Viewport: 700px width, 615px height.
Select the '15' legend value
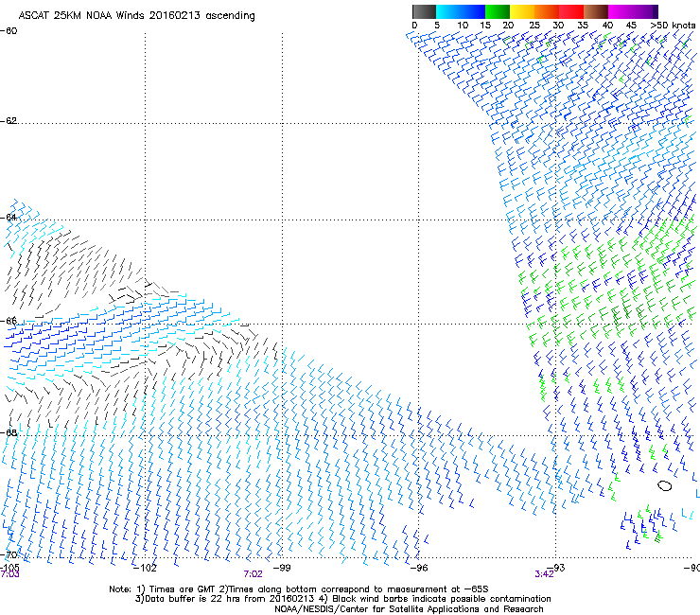point(485,26)
